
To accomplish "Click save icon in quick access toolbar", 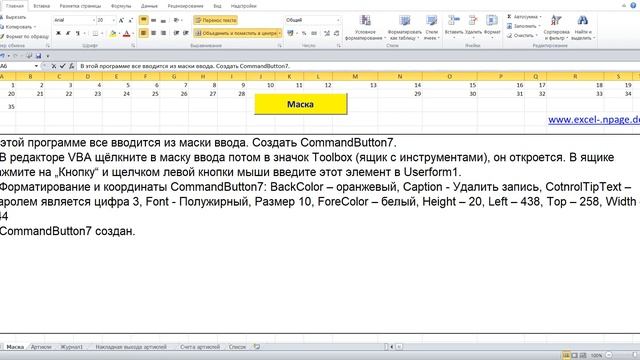I will tap(38, 56).
